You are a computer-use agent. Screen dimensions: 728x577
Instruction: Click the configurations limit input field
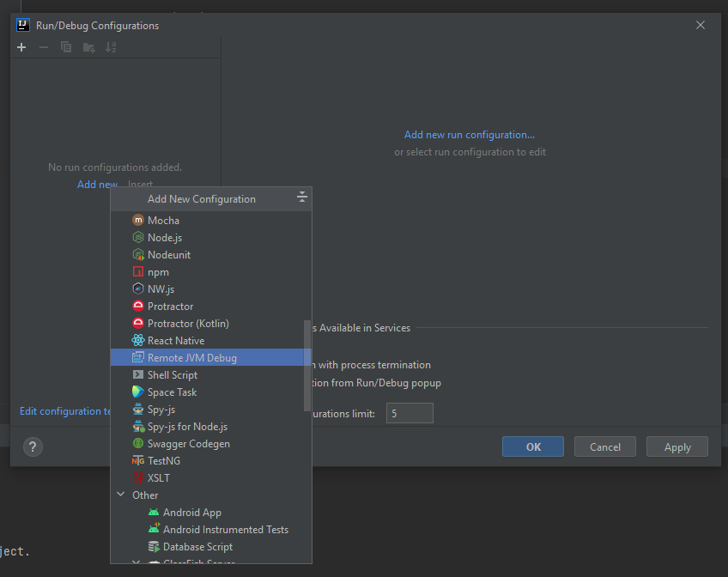point(409,413)
